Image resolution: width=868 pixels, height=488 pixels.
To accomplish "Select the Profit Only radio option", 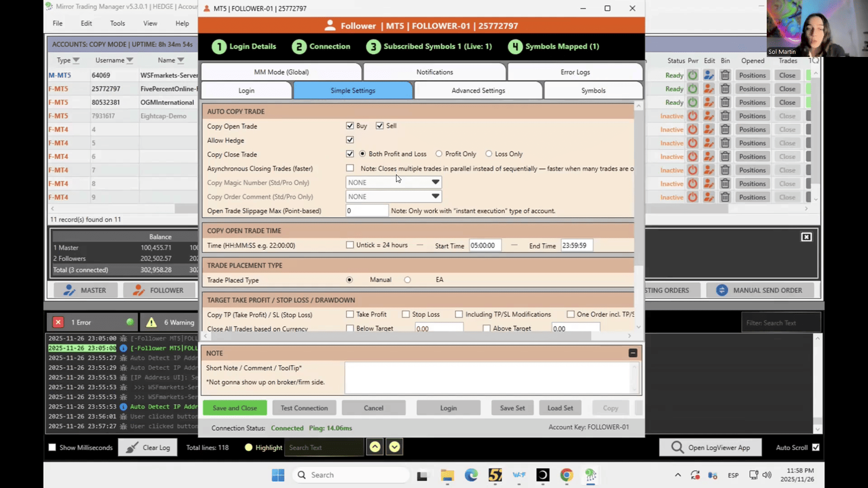I will [x=439, y=154].
